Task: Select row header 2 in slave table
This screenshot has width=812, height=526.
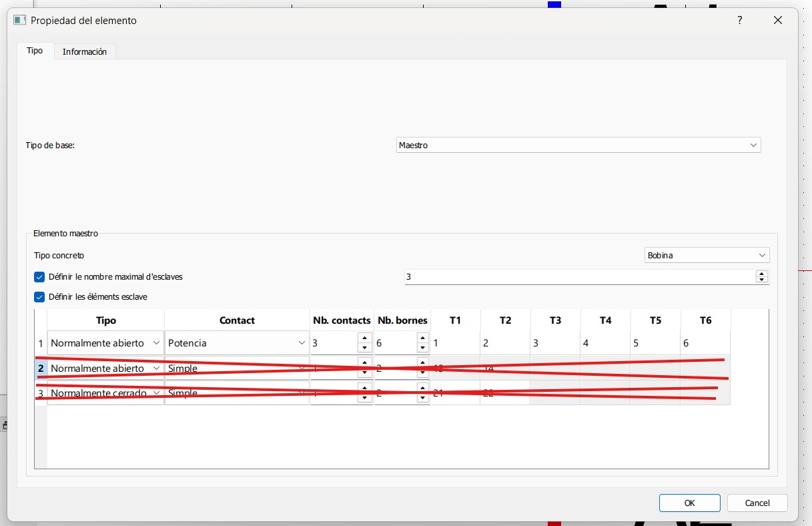Action: tap(41, 368)
